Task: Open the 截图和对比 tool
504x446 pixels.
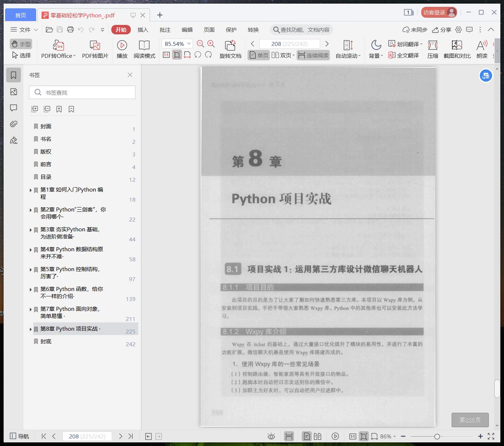Action: click(457, 50)
